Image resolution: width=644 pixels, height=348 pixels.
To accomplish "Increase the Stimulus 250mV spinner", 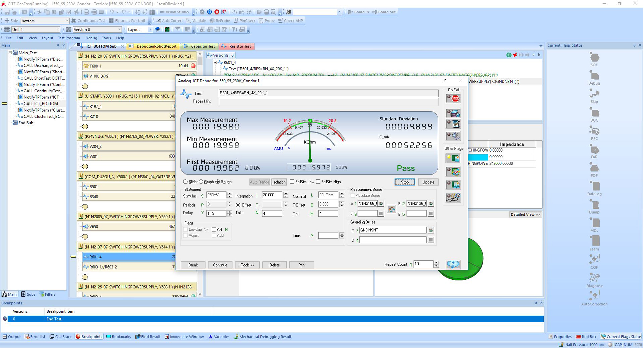I will point(229,193).
